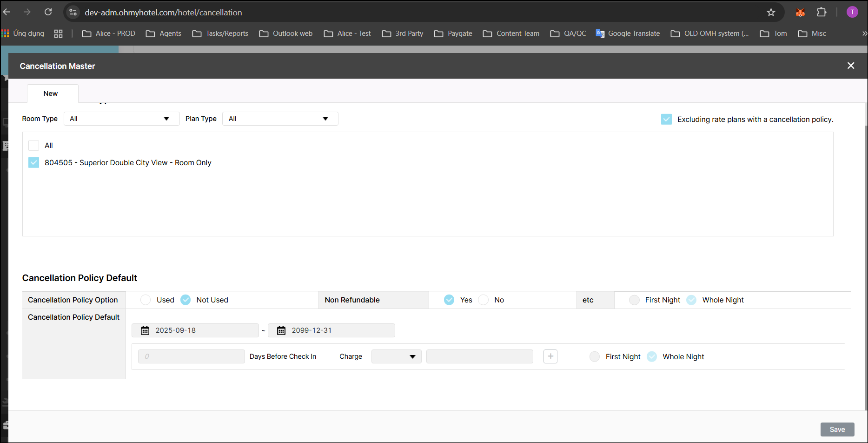Check the All rate plans checkbox
Viewport: 868px width, 443px height.
[x=33, y=146]
